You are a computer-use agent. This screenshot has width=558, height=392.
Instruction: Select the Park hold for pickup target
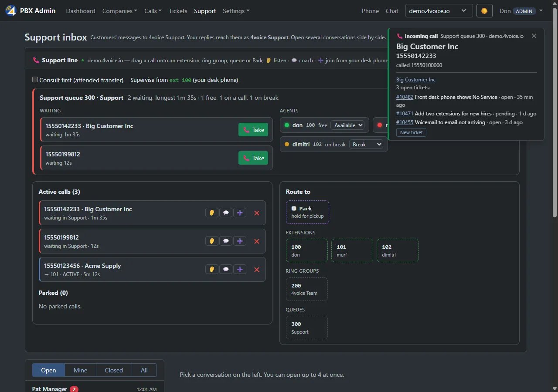(307, 212)
